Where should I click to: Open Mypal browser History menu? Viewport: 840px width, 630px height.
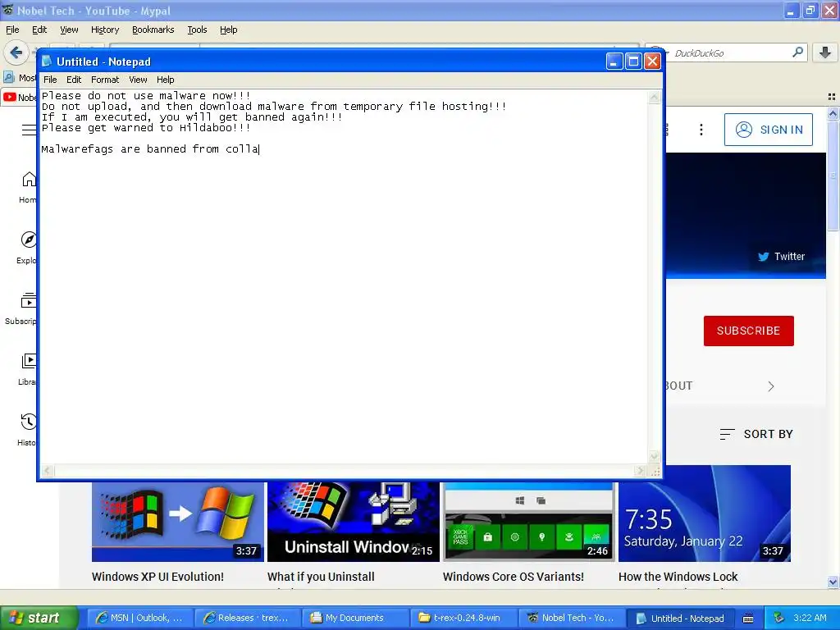(x=104, y=30)
